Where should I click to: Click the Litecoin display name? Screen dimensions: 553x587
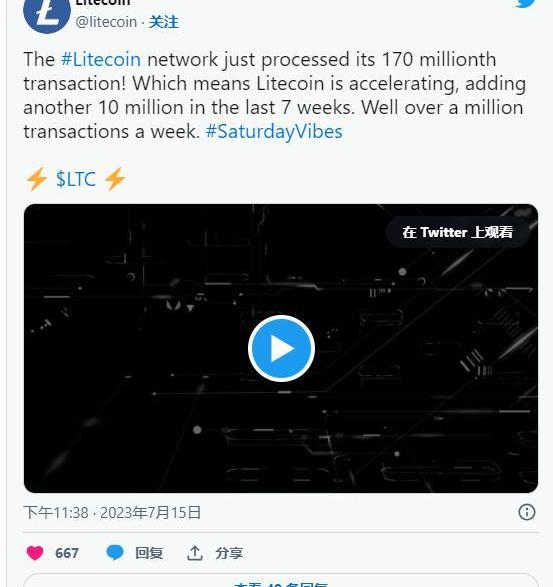coord(103,3)
